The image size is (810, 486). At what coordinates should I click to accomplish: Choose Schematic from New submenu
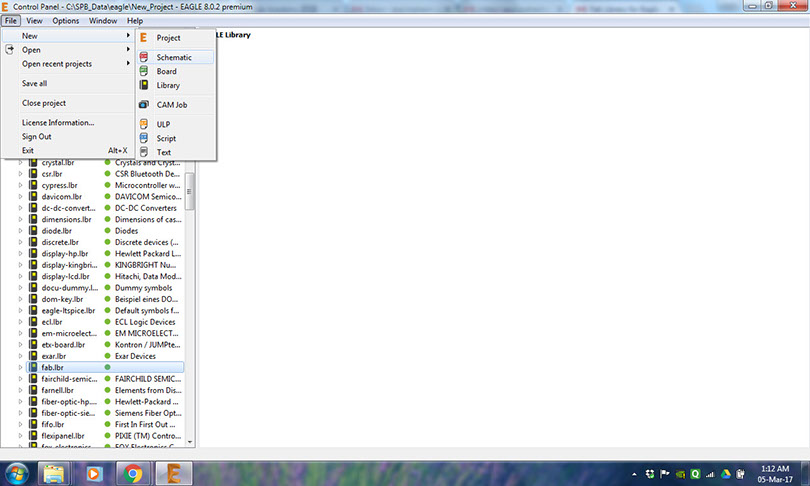pyautogui.click(x=176, y=57)
